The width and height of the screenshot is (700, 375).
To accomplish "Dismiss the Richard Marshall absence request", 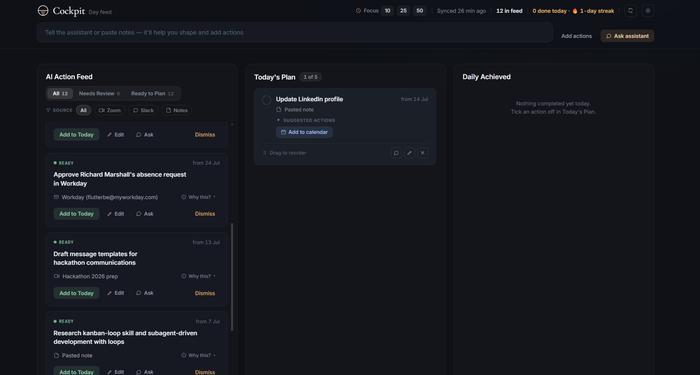I will 205,214.
